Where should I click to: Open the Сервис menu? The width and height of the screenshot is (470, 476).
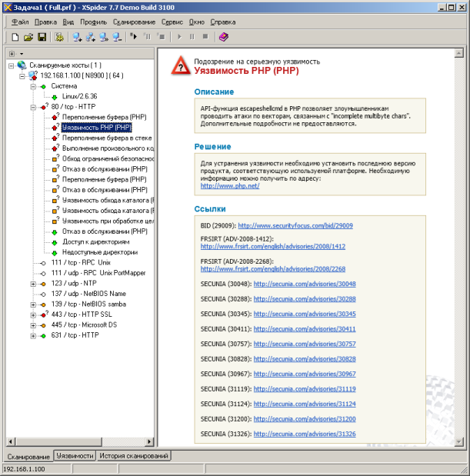coord(172,22)
